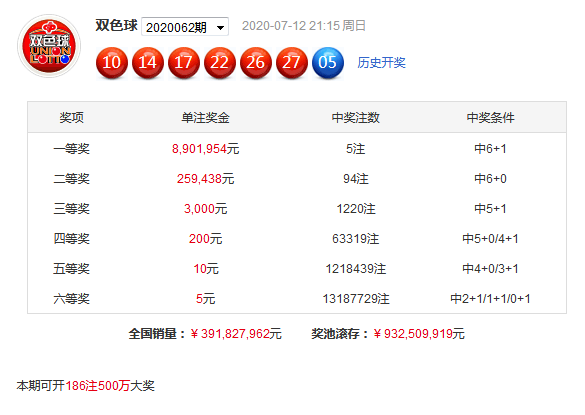Image resolution: width=585 pixels, height=415 pixels.
Task: Select the 三等奖 row label
Action: pos(72,208)
